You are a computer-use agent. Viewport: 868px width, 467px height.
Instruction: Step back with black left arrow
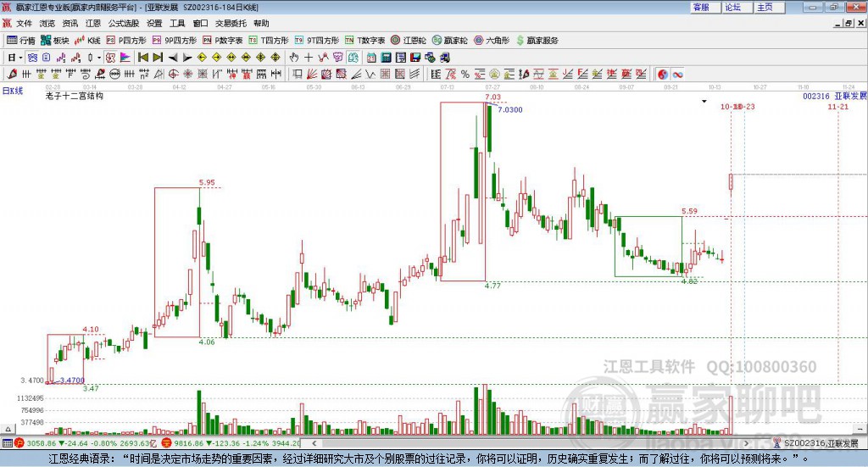coord(173,58)
